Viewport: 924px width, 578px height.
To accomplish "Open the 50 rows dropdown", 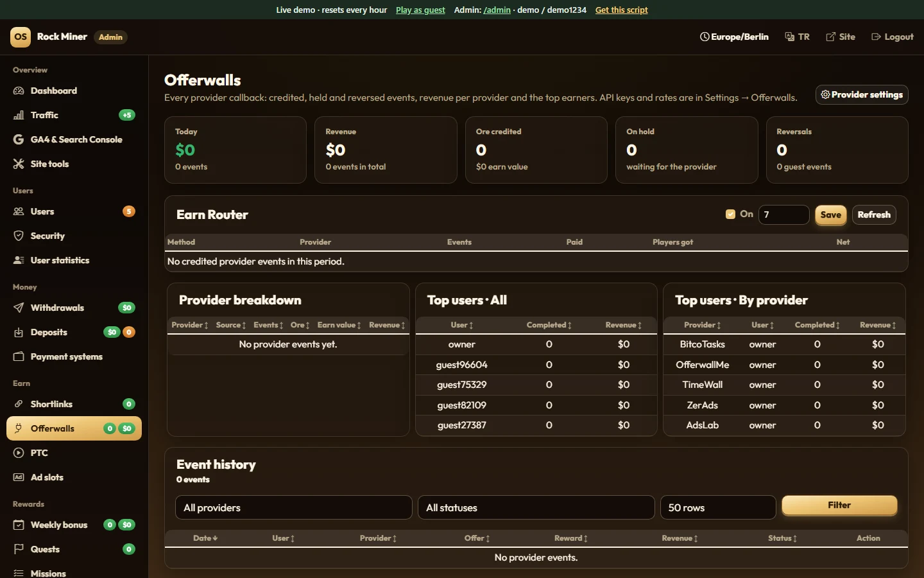I will pyautogui.click(x=718, y=507).
